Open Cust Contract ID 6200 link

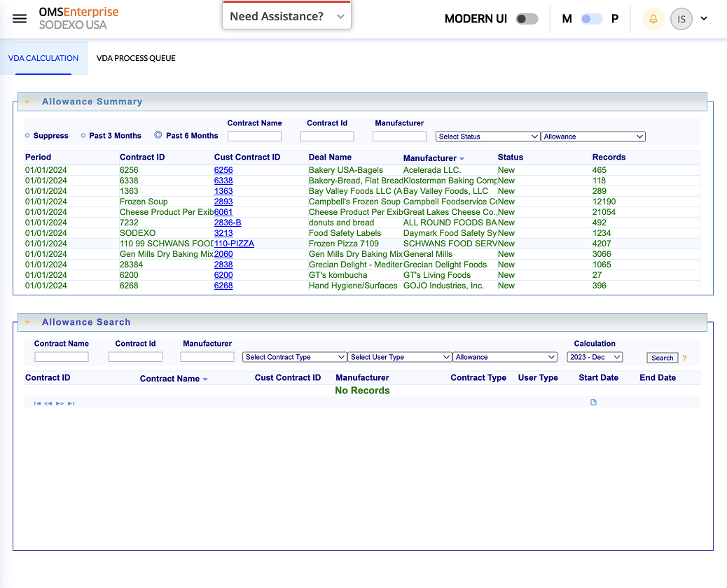coord(223,275)
